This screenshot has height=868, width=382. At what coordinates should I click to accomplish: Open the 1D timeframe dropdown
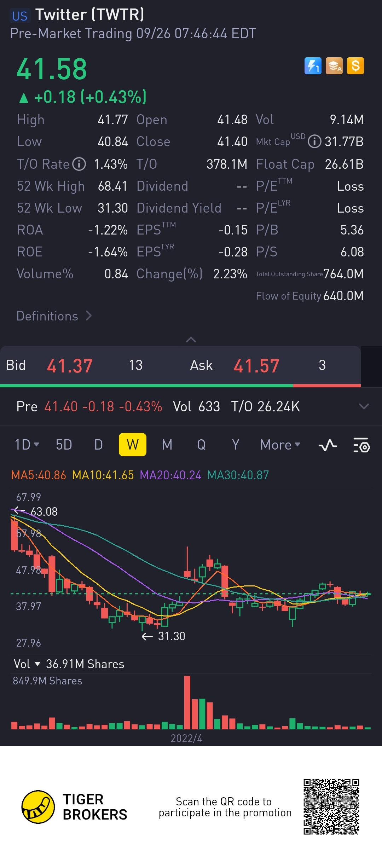27,445
